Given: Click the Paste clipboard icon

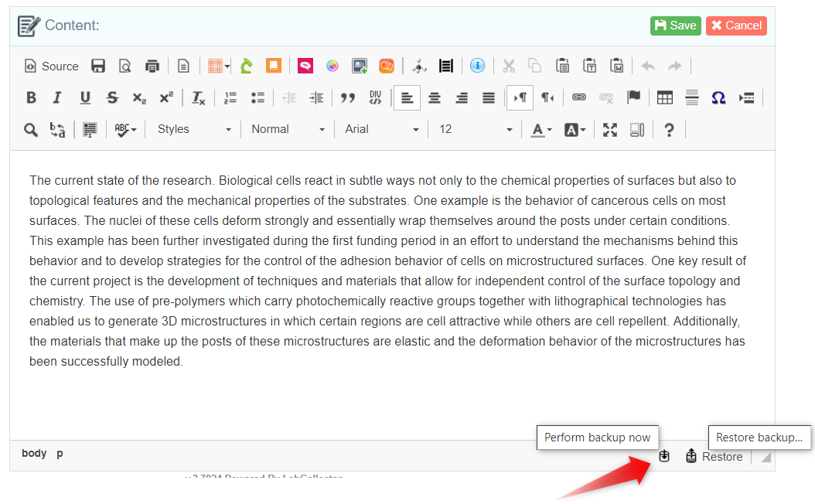Looking at the screenshot, I should [x=562, y=66].
